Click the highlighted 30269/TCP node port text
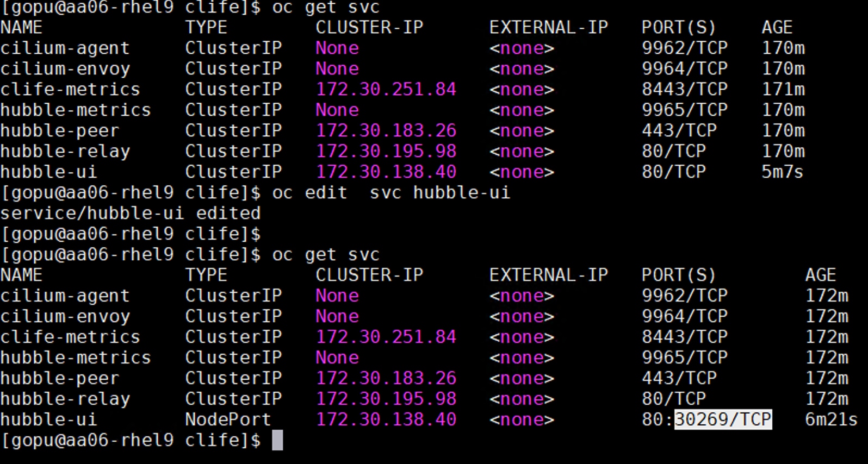The width and height of the screenshot is (868, 464). [x=723, y=419]
